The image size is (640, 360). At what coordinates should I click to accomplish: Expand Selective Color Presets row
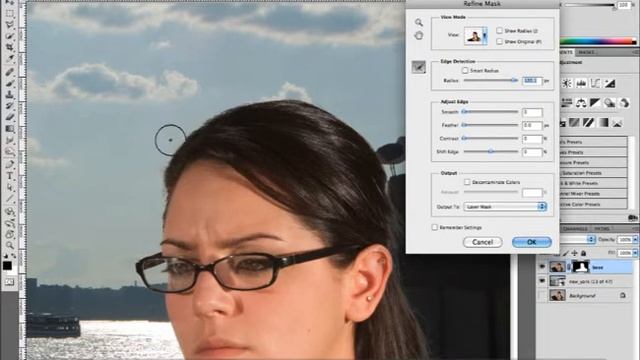click(x=594, y=204)
